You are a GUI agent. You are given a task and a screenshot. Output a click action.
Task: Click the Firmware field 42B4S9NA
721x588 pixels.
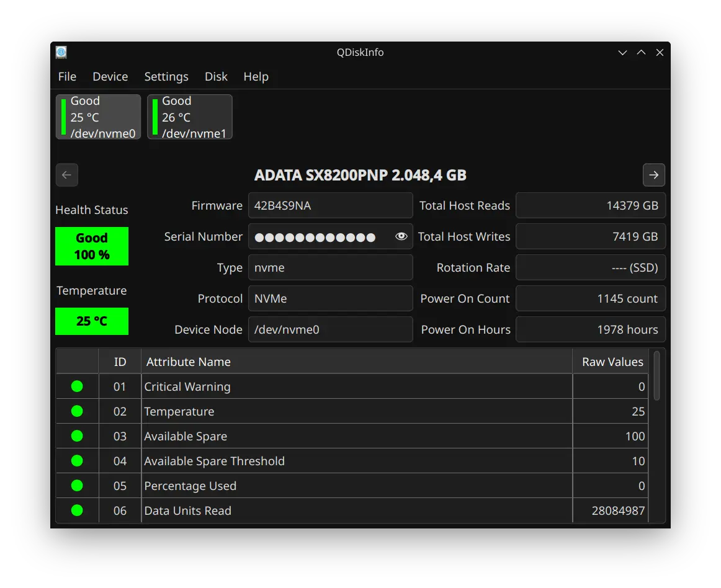coord(331,205)
